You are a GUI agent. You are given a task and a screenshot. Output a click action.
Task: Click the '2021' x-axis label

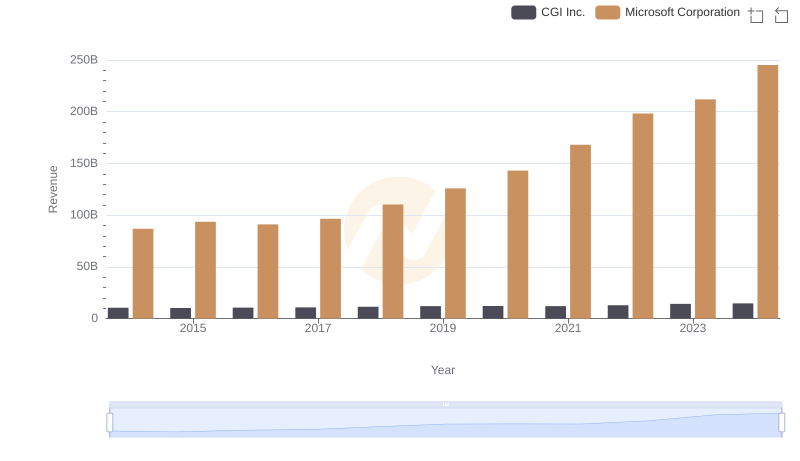tap(568, 328)
